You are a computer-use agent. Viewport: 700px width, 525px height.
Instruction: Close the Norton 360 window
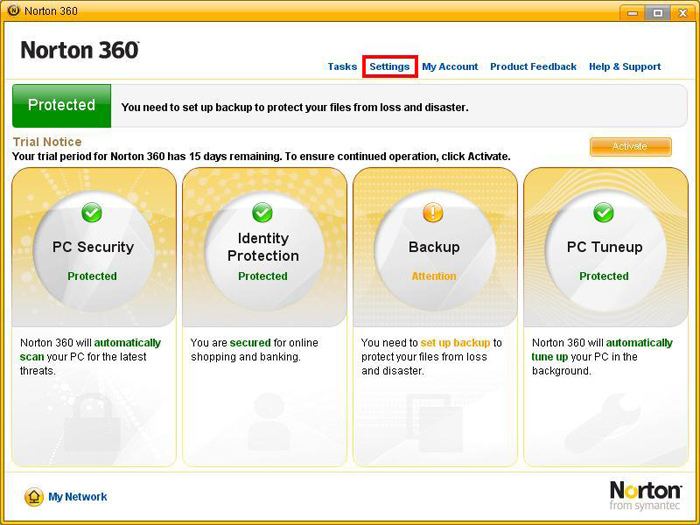(683, 13)
